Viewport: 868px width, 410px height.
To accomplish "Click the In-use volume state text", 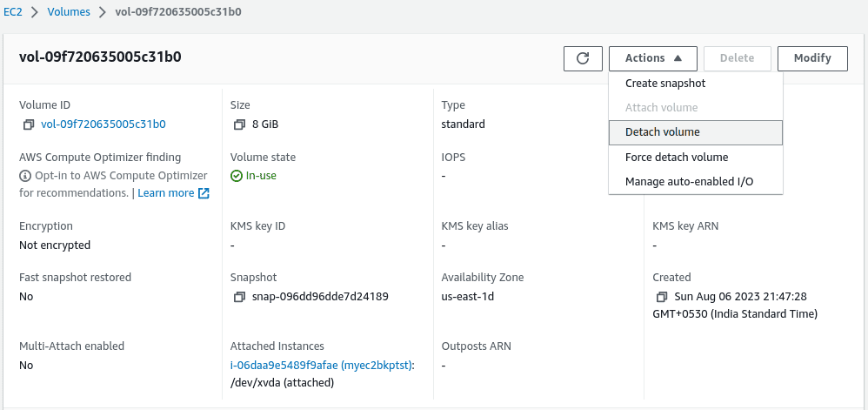I will [x=261, y=176].
